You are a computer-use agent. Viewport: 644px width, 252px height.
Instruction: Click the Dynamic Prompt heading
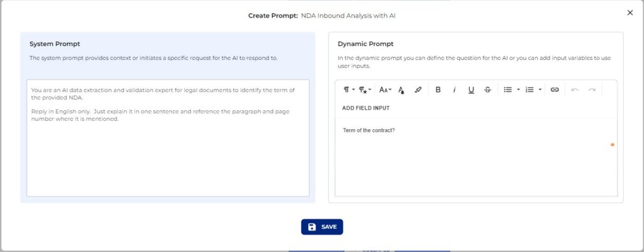click(x=365, y=43)
